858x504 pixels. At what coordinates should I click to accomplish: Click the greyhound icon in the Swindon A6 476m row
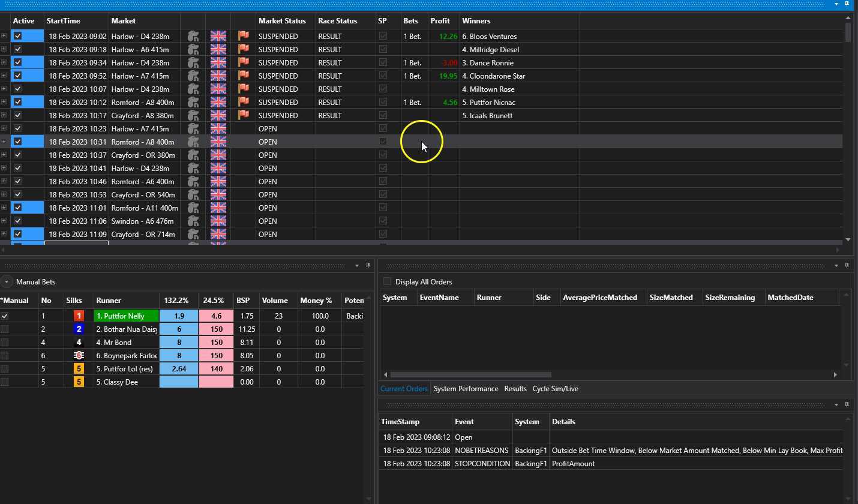tap(193, 221)
